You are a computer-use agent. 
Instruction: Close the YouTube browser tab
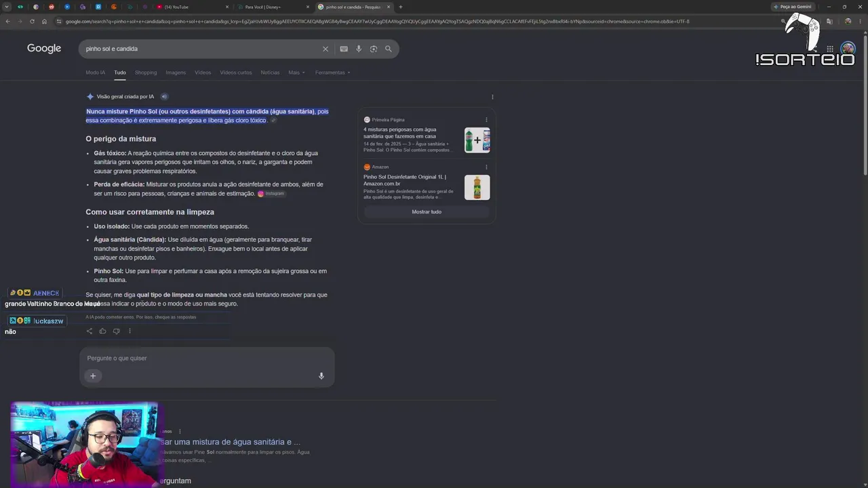click(x=226, y=7)
